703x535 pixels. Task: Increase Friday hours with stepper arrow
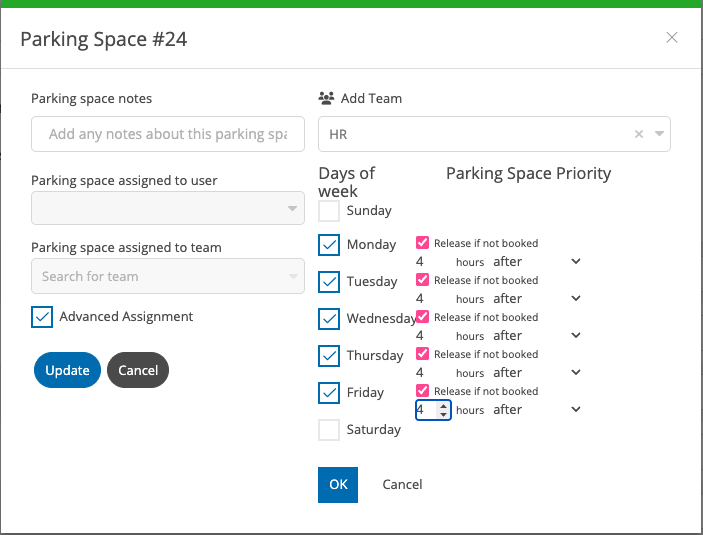click(443, 406)
